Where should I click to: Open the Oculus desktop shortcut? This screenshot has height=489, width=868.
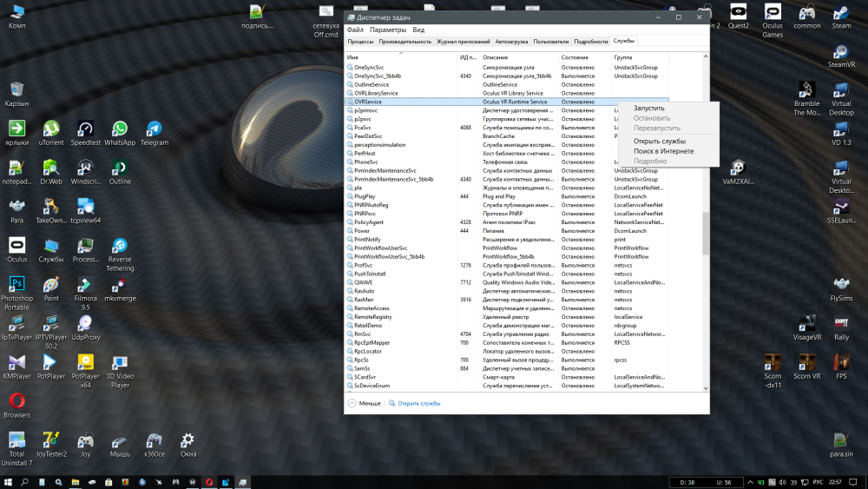click(x=16, y=247)
